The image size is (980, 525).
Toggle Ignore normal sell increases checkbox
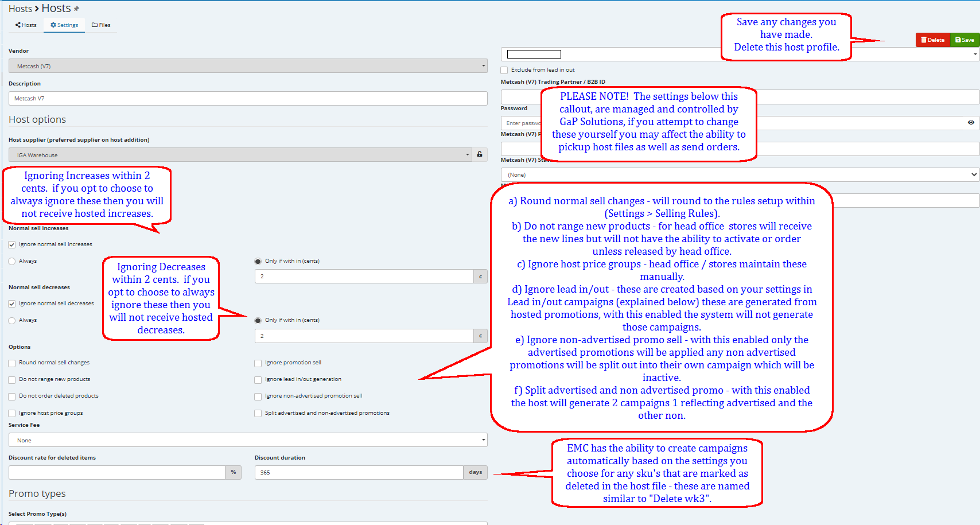[11, 245]
